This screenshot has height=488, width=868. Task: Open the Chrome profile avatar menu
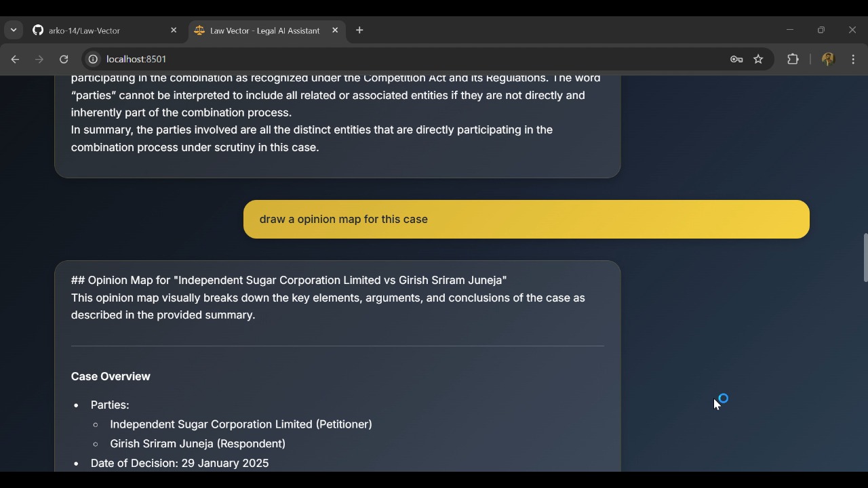click(x=827, y=60)
